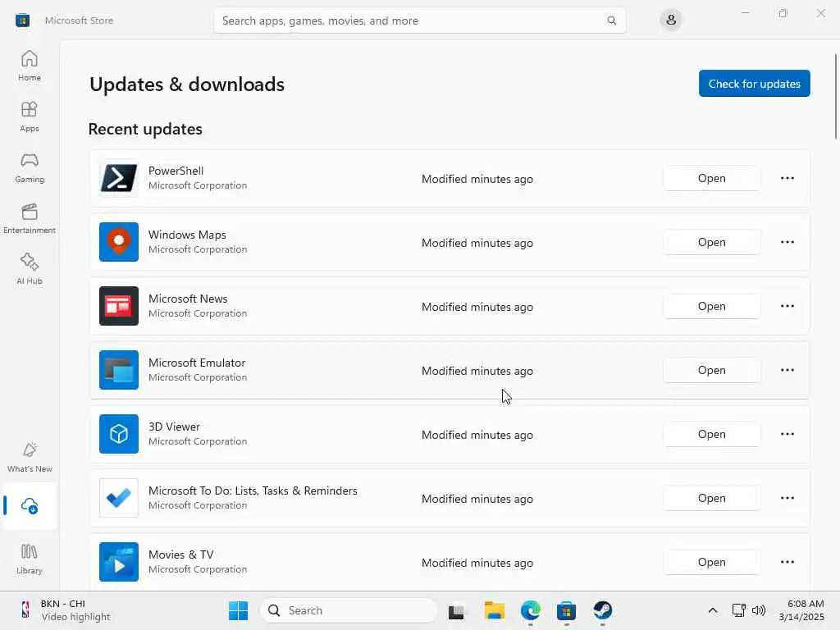Click the Microsoft News app icon
Screen dimensions: 840x630
pyautogui.click(x=119, y=306)
